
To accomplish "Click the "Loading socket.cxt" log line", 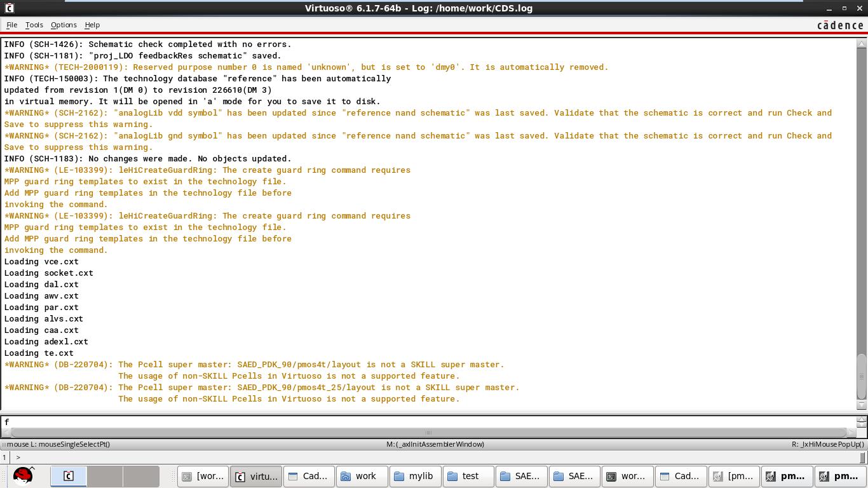I will coord(48,273).
